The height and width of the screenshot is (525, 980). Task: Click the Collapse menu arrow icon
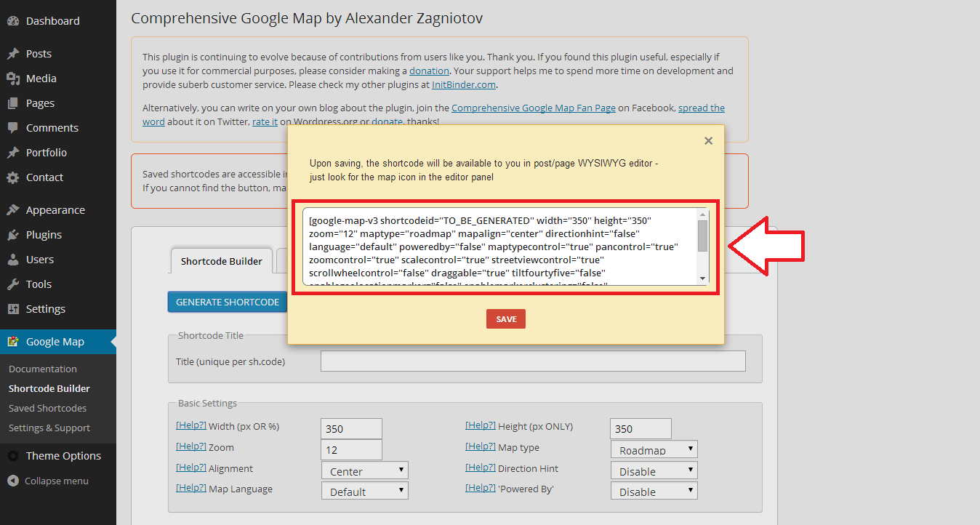tap(13, 481)
